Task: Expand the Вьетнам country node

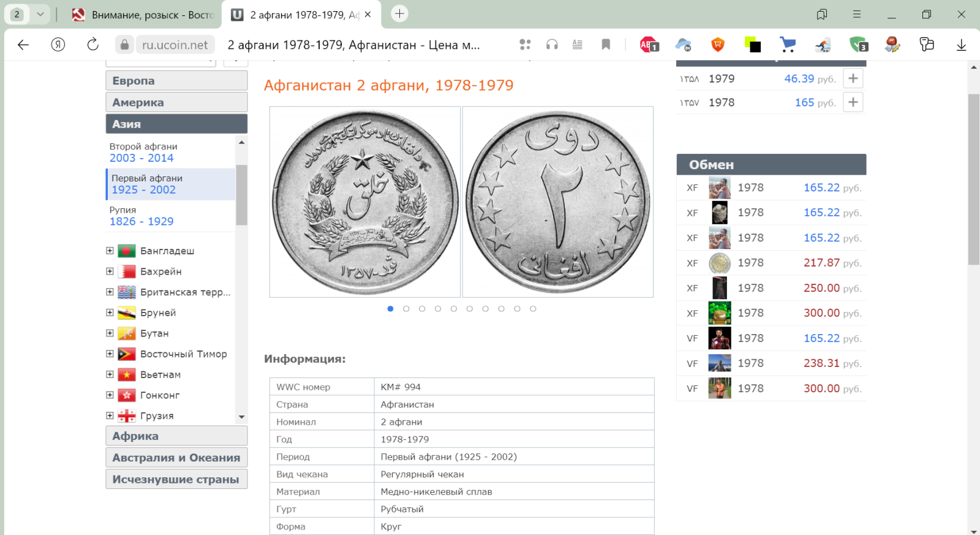Action: pos(110,374)
